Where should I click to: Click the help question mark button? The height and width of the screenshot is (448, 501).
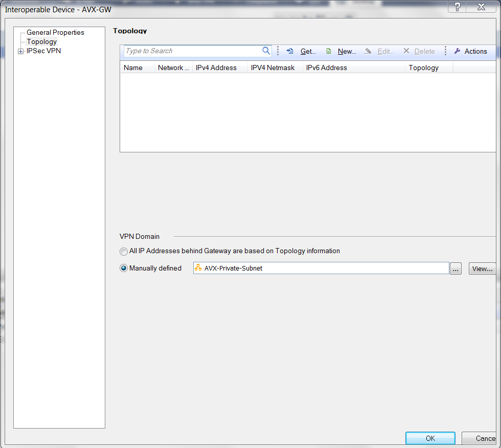[x=458, y=7]
